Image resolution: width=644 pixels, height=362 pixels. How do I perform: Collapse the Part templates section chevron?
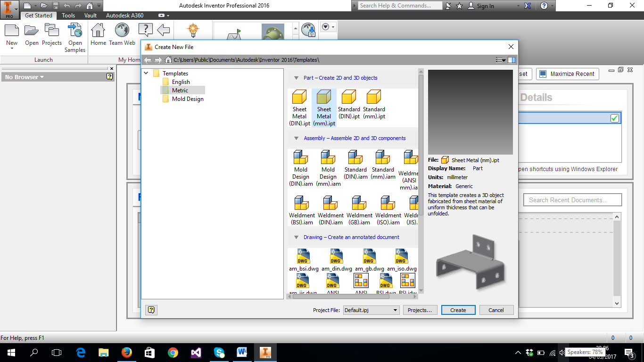pyautogui.click(x=296, y=78)
